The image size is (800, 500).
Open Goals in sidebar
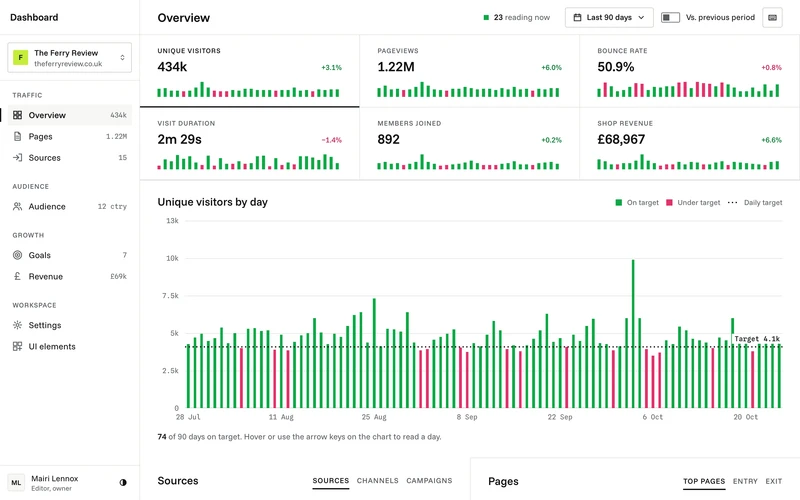tap(69, 255)
